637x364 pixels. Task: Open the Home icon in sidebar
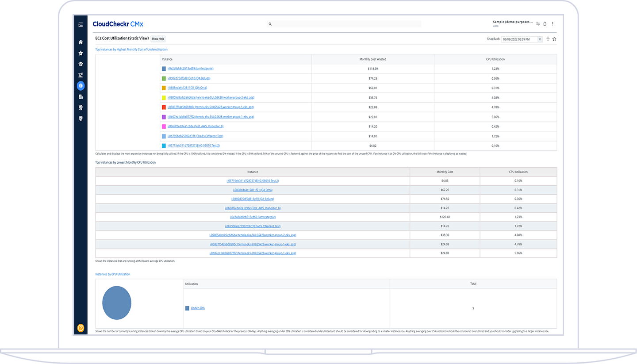(x=81, y=42)
